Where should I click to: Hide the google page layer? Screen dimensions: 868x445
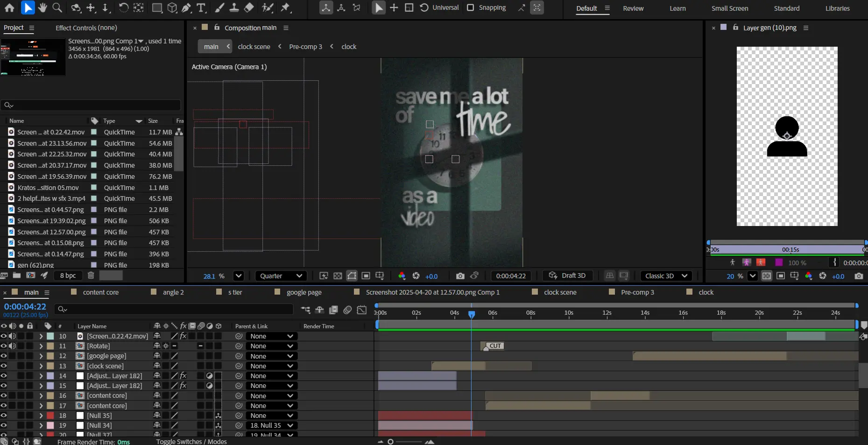pos(4,356)
